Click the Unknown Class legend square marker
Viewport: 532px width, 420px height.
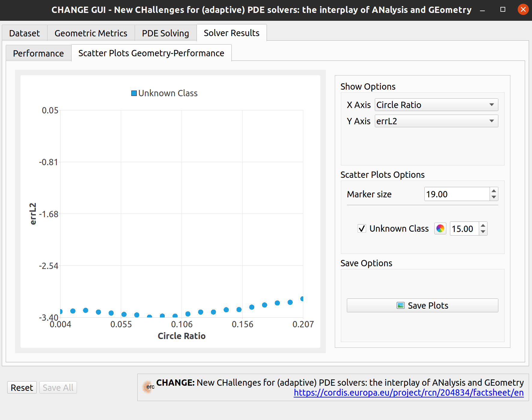pos(134,93)
